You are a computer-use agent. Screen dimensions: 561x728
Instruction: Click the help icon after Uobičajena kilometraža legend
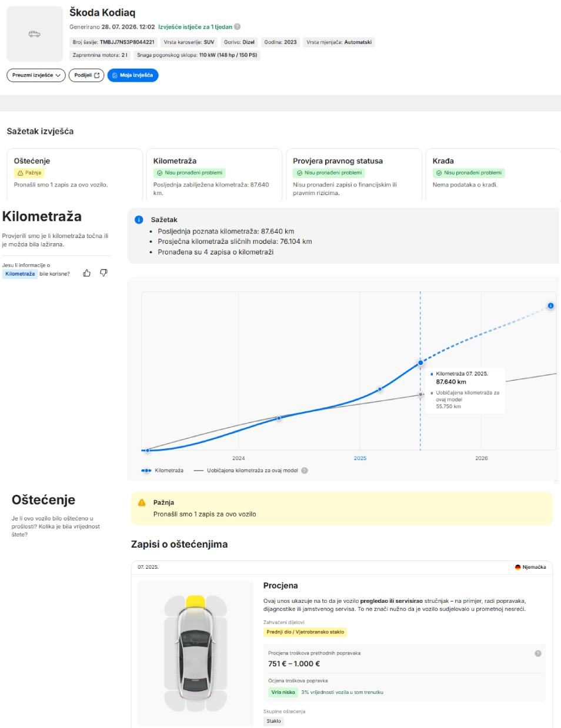tap(305, 471)
